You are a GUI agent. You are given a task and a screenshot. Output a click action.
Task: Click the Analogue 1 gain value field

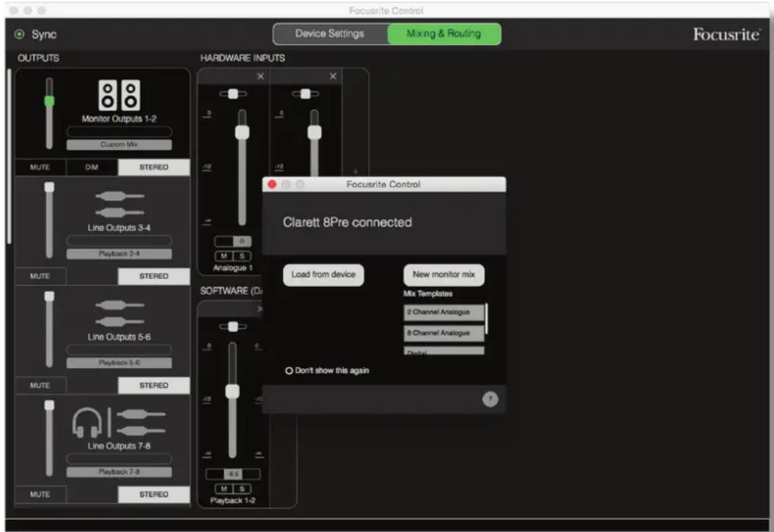coord(233,241)
